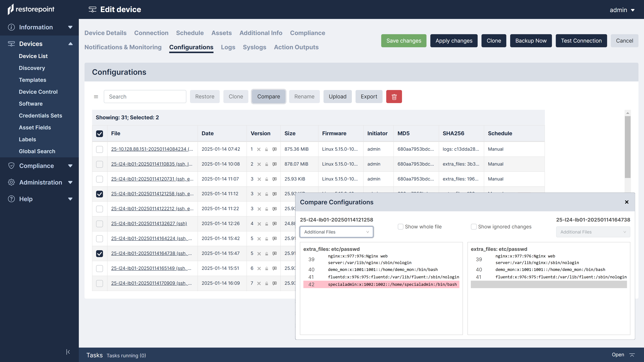Click the Compare button

[269, 96]
